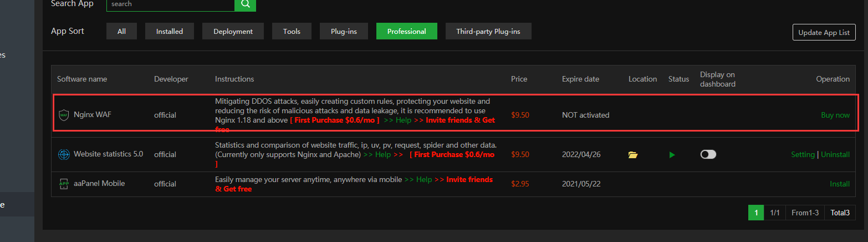Focus the Search App input field
This screenshot has height=242, width=868.
(x=170, y=4)
